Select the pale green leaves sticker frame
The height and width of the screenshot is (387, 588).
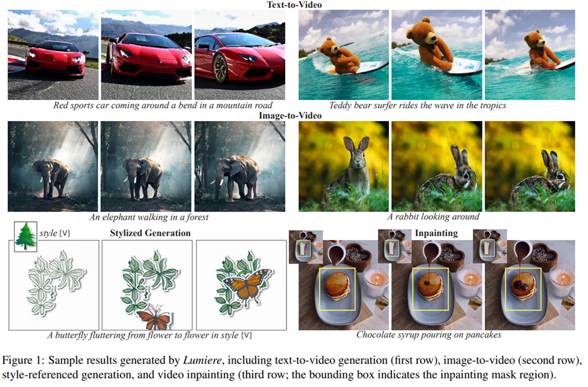(x=54, y=285)
